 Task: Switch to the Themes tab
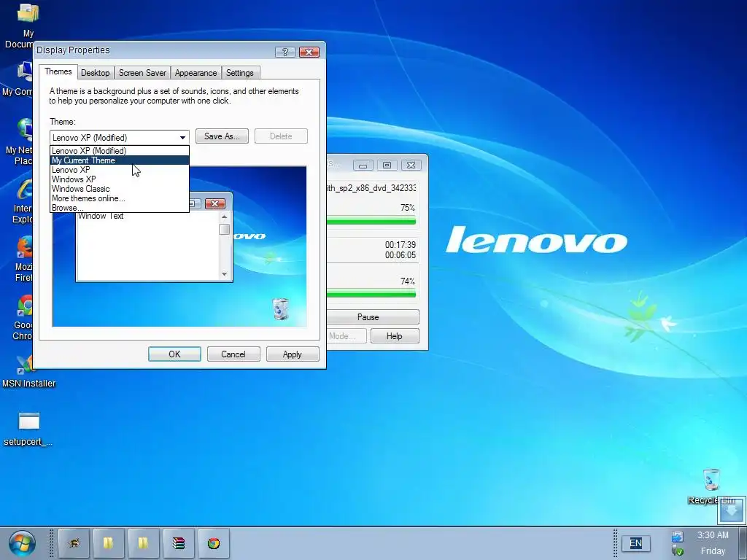58,72
